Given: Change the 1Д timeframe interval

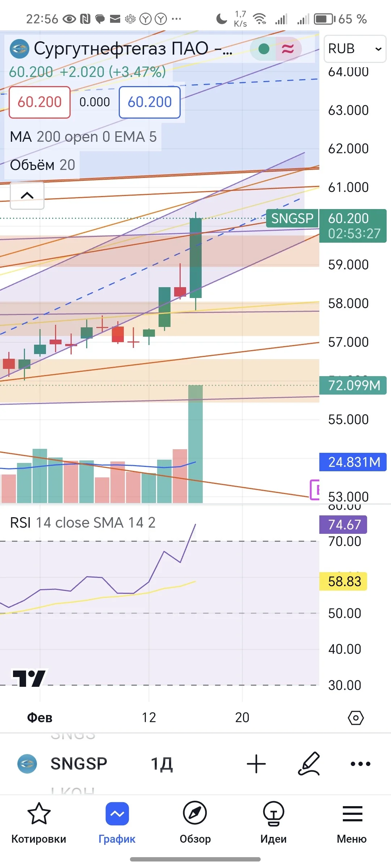Looking at the screenshot, I should [x=162, y=764].
